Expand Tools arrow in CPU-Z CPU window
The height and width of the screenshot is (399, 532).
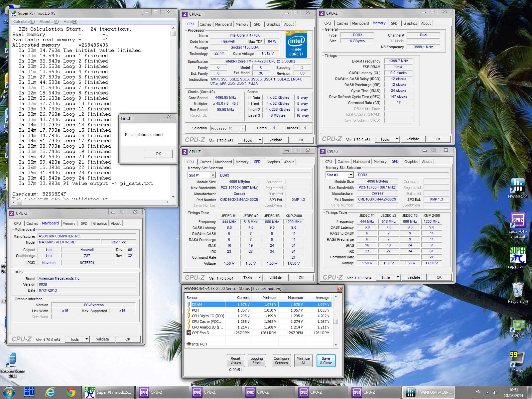pyautogui.click(x=260, y=140)
